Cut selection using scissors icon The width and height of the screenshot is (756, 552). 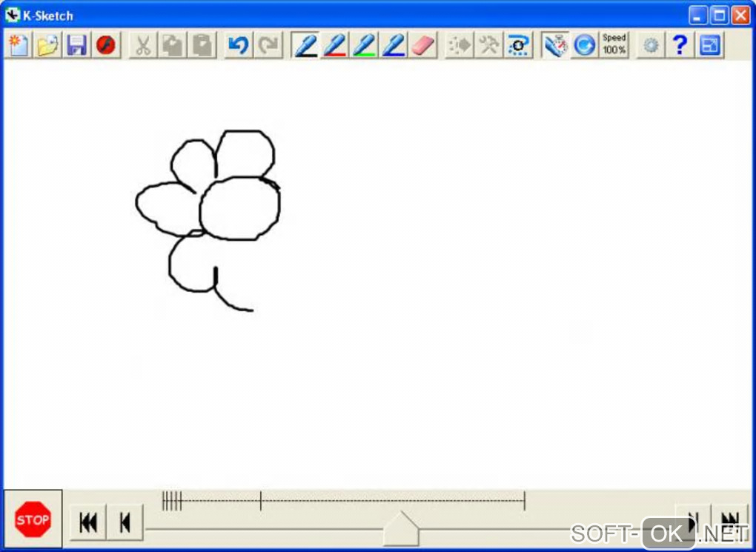click(x=143, y=46)
